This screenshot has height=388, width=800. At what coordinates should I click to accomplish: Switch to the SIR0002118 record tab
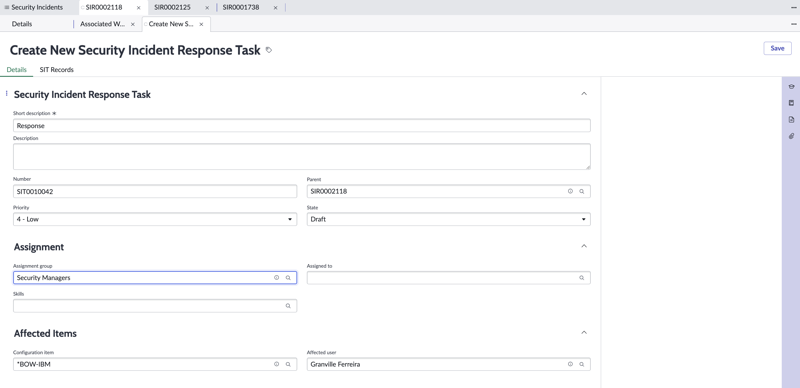pyautogui.click(x=104, y=8)
